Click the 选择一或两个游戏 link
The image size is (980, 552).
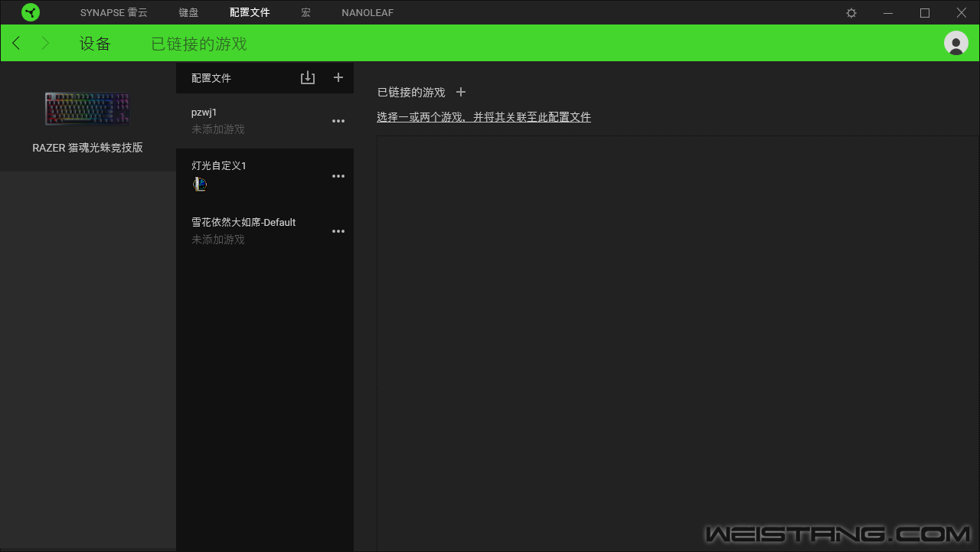[x=484, y=117]
